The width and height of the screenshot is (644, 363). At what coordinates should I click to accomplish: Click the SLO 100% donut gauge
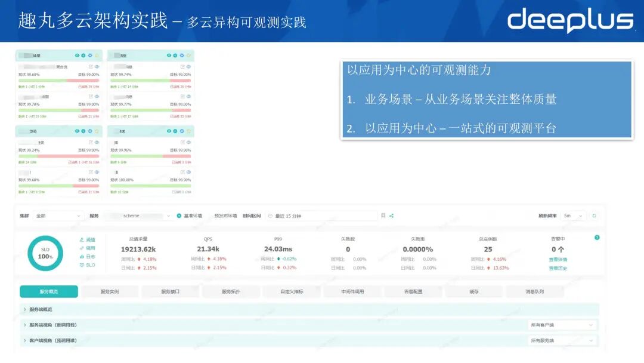45,253
